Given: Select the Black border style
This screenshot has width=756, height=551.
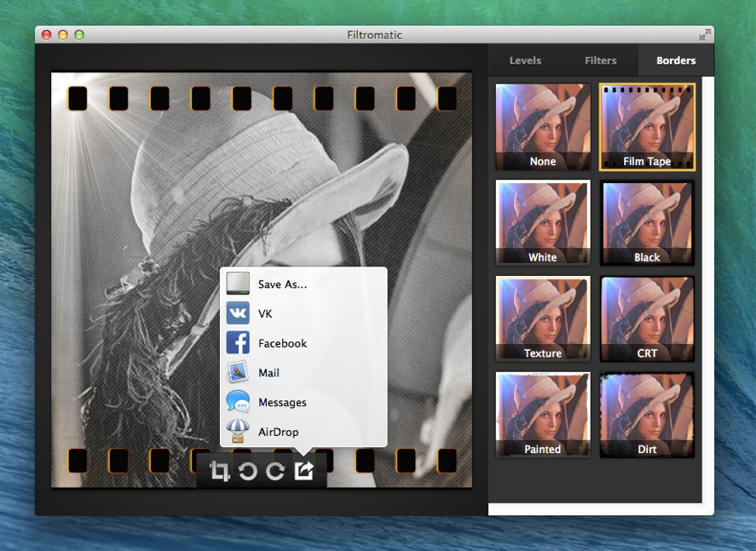Looking at the screenshot, I should point(647,223).
